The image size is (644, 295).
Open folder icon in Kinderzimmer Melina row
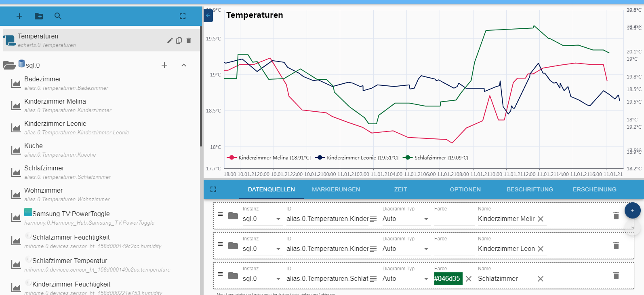tap(233, 216)
